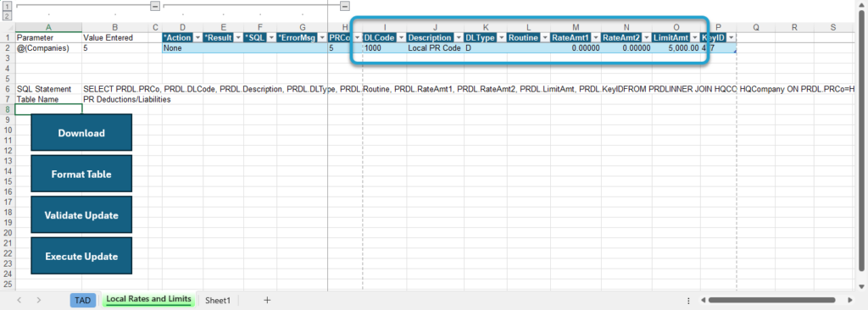This screenshot has height=310, width=868.
Task: Select column A header
Action: [x=48, y=27]
